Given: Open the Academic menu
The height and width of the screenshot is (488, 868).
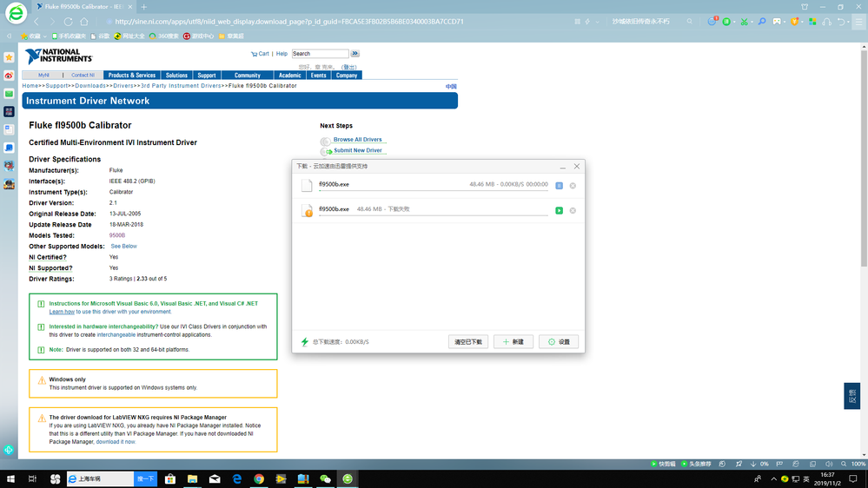Looking at the screenshot, I should [x=289, y=76].
